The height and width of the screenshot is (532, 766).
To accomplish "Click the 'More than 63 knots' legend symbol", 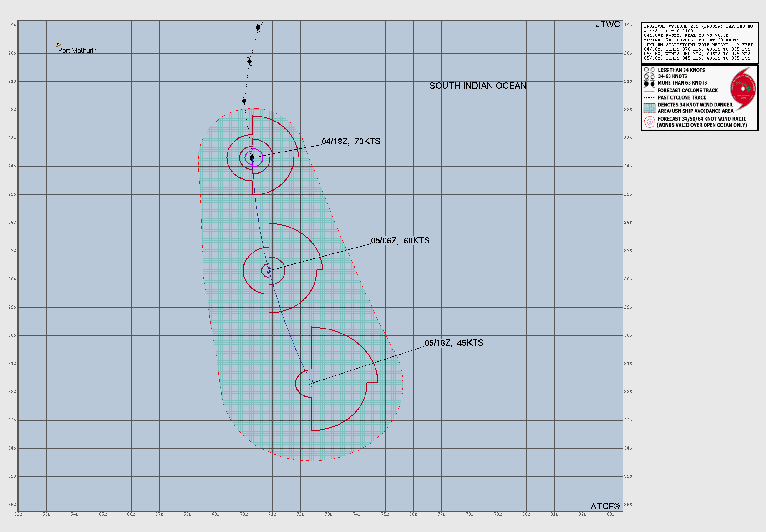I will pyautogui.click(x=649, y=83).
